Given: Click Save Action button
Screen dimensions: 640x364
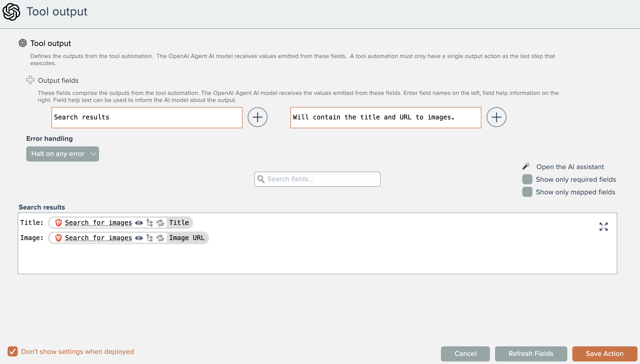Looking at the screenshot, I should point(604,354).
